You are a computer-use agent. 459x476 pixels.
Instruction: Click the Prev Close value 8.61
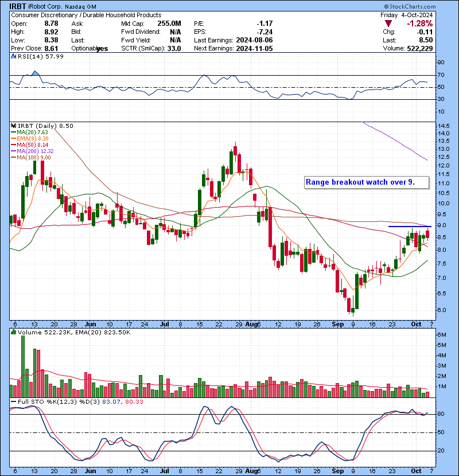(51, 49)
